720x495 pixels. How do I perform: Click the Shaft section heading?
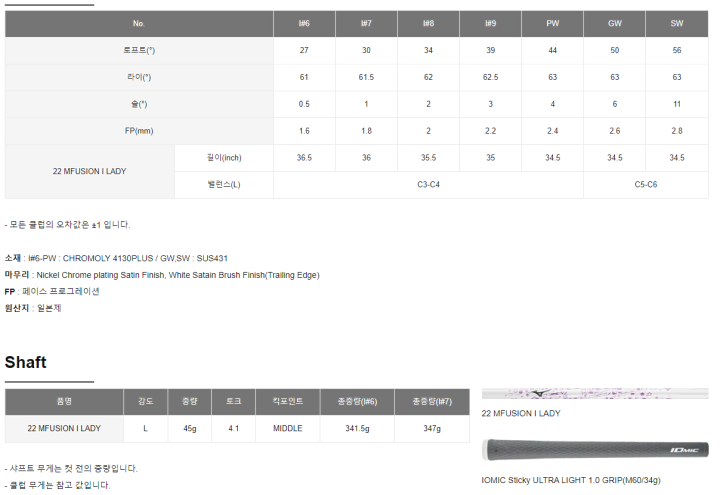[x=26, y=362]
